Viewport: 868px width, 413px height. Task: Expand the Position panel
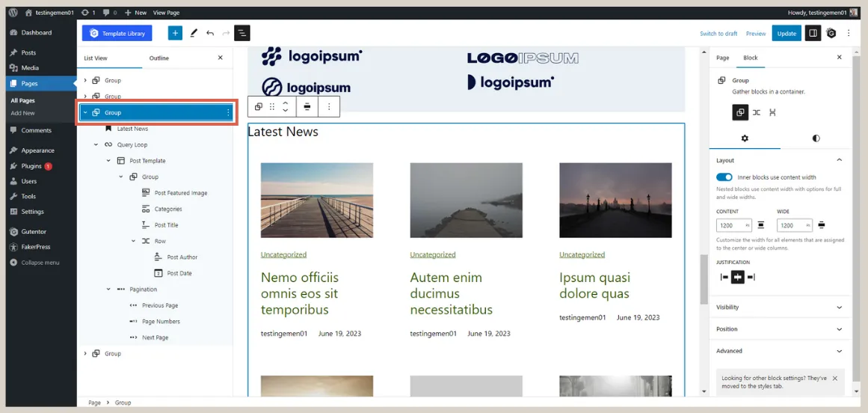(x=780, y=329)
